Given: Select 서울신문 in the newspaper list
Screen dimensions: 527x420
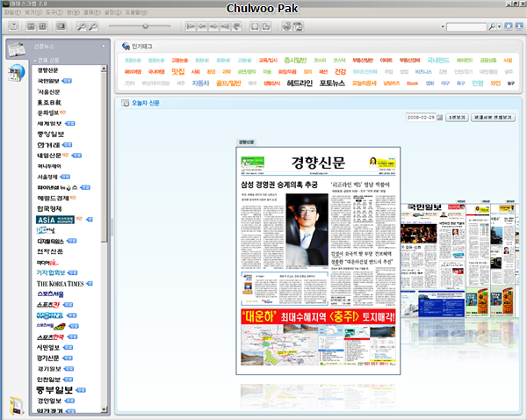Looking at the screenshot, I should [48, 91].
